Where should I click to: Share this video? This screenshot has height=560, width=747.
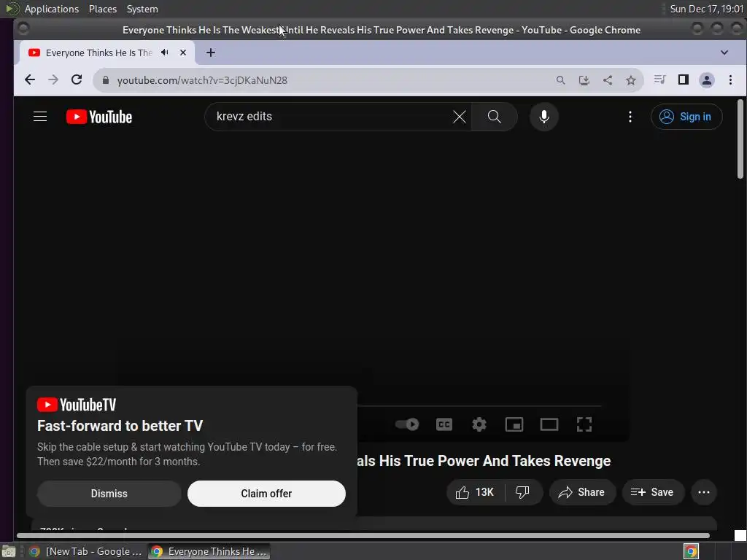(581, 492)
